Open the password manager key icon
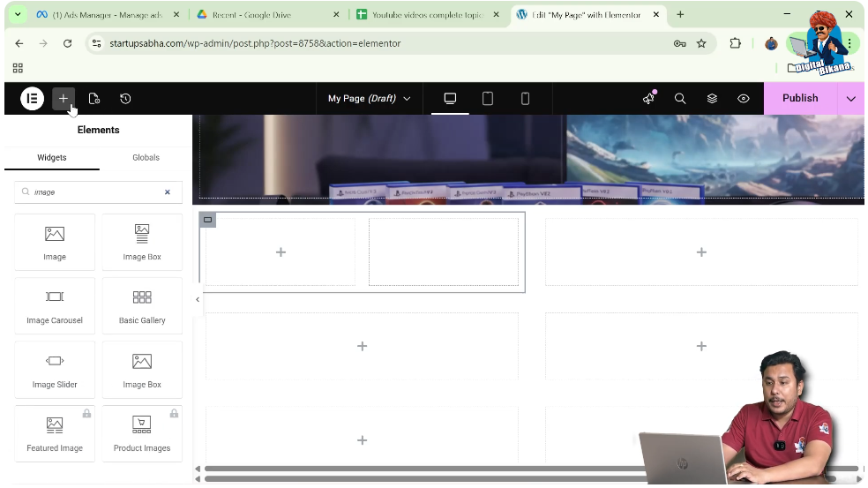 click(x=680, y=43)
